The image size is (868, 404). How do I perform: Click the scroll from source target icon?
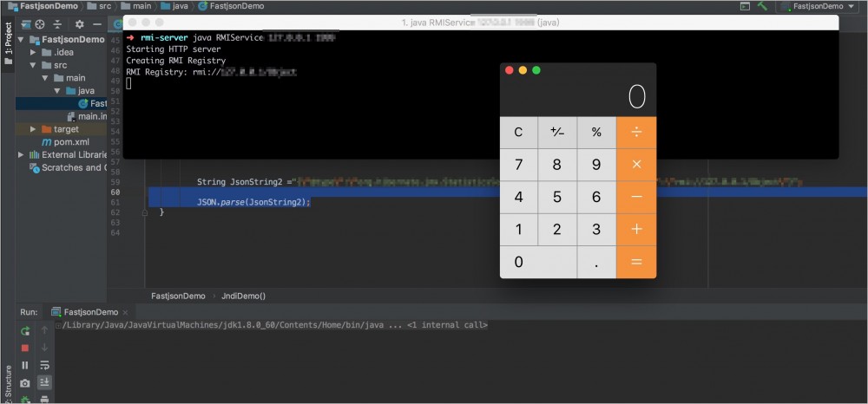pyautogui.click(x=40, y=24)
